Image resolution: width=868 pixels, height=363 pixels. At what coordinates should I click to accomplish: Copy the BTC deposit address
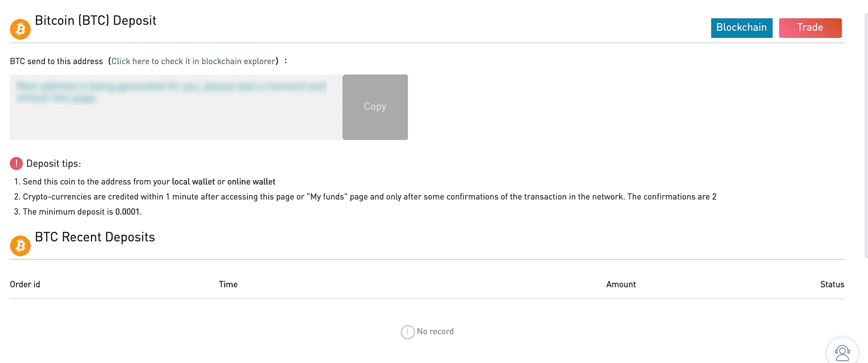pyautogui.click(x=375, y=107)
